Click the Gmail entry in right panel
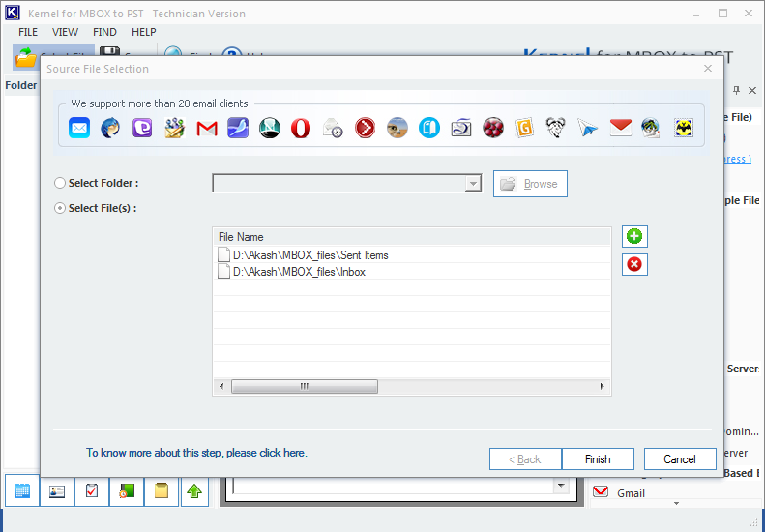 point(631,493)
